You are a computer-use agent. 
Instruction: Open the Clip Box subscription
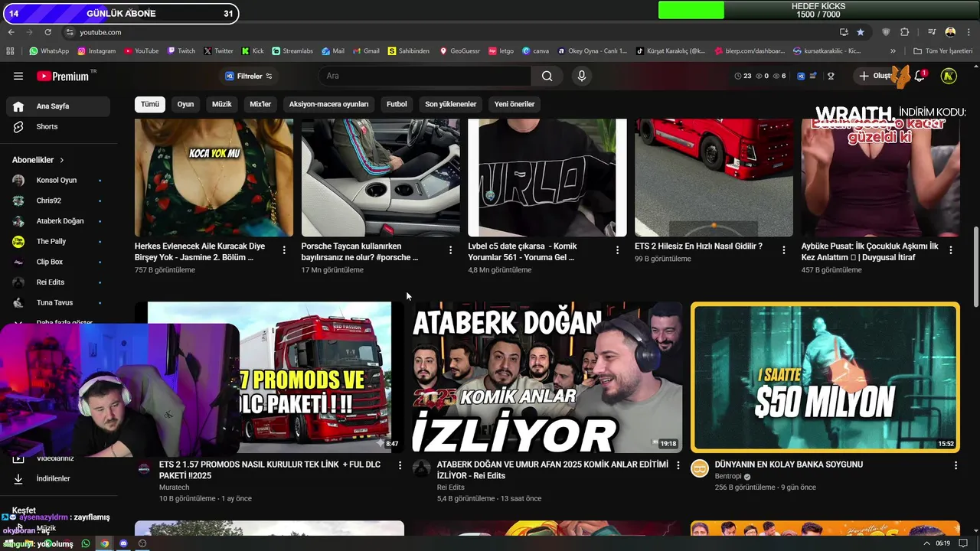(57, 262)
